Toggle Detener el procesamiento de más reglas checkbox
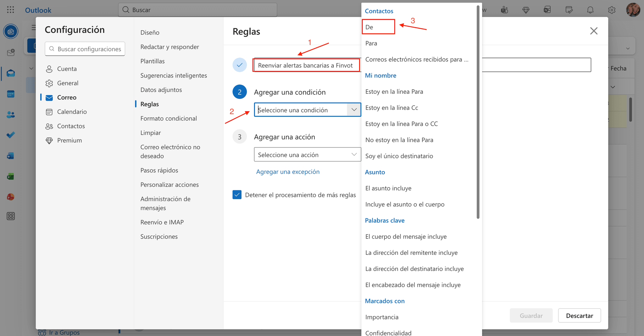 click(237, 195)
